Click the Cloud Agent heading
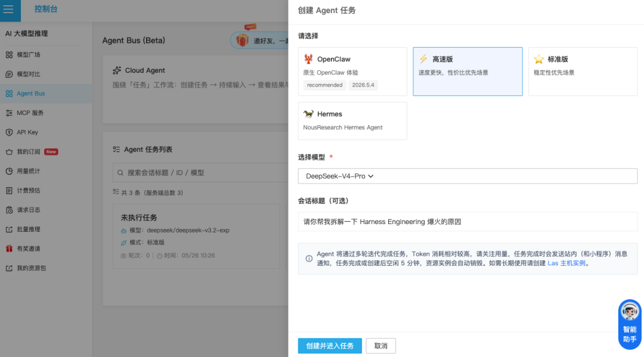Screen dimensions: 644x357 click(x=145, y=70)
